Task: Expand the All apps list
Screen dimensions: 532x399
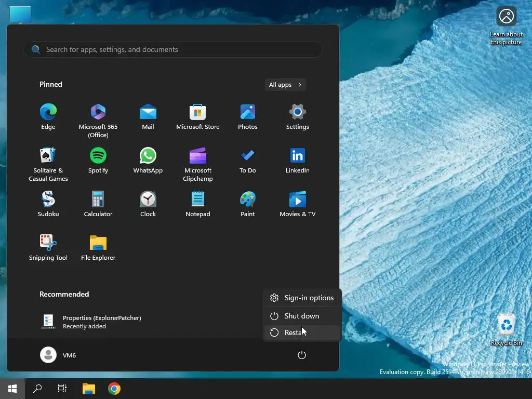Action: click(x=285, y=85)
